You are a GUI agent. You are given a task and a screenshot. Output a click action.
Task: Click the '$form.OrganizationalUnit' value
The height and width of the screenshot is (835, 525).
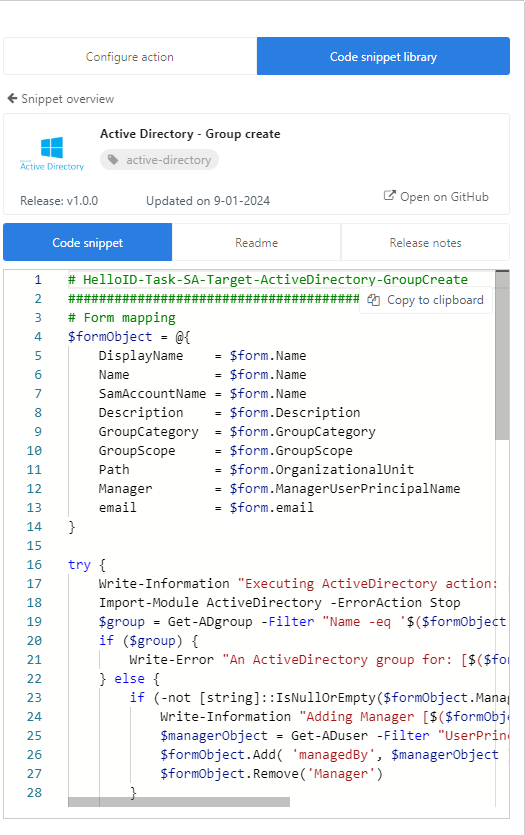click(322, 470)
